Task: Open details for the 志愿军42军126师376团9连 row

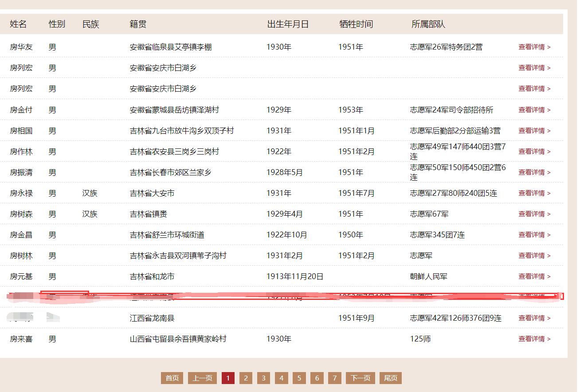Action: tap(534, 318)
